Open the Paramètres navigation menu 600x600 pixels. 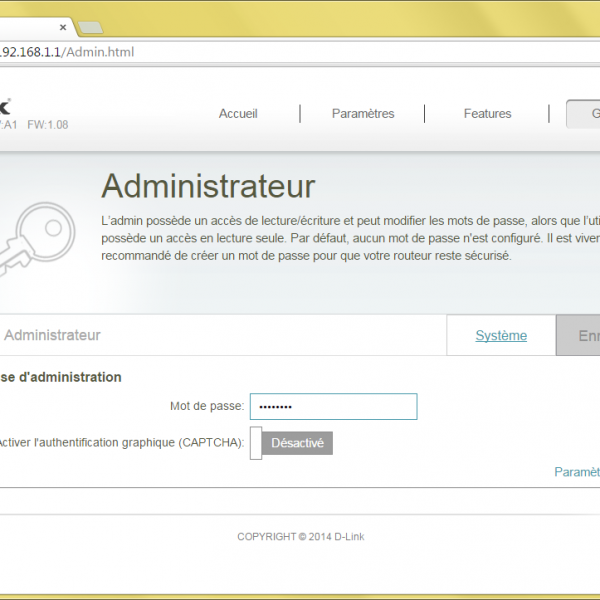(363, 114)
